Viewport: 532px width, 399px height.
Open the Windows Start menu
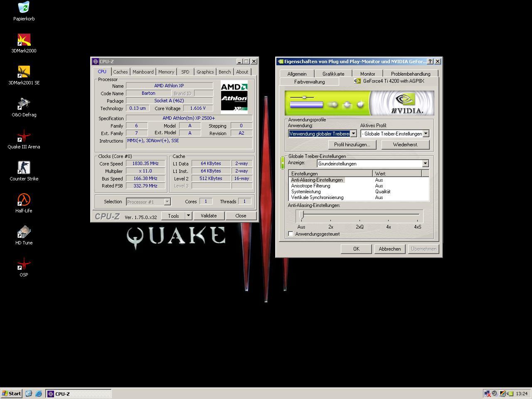11,394
